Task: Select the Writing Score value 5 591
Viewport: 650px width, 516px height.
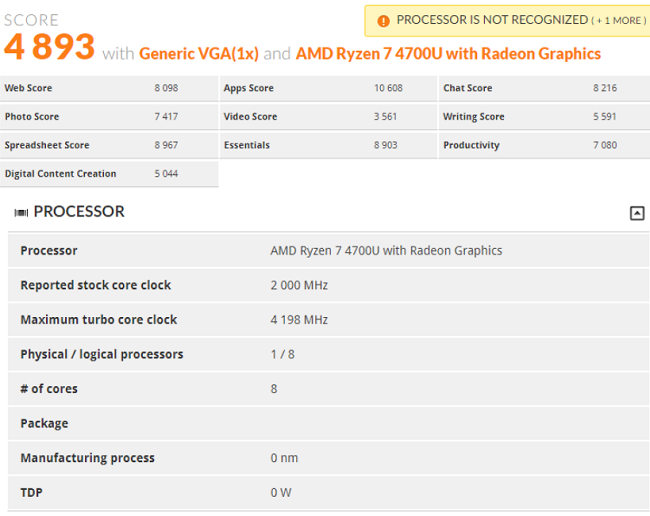Action: click(604, 116)
